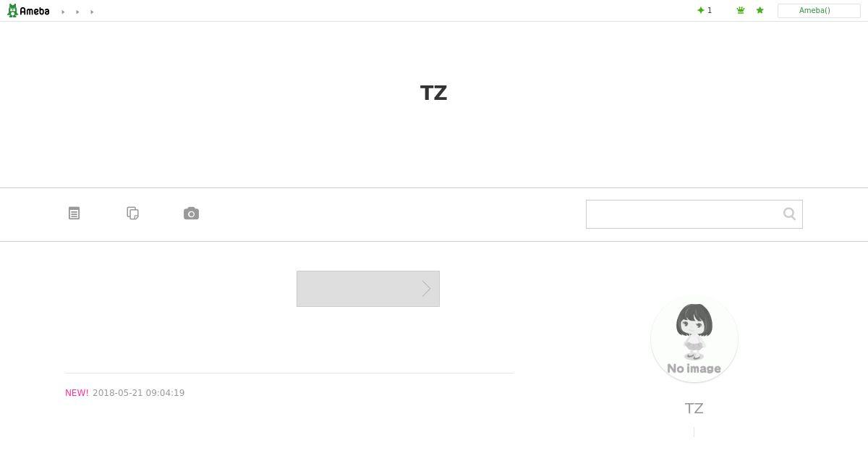Click the No image profile avatar

[694, 338]
